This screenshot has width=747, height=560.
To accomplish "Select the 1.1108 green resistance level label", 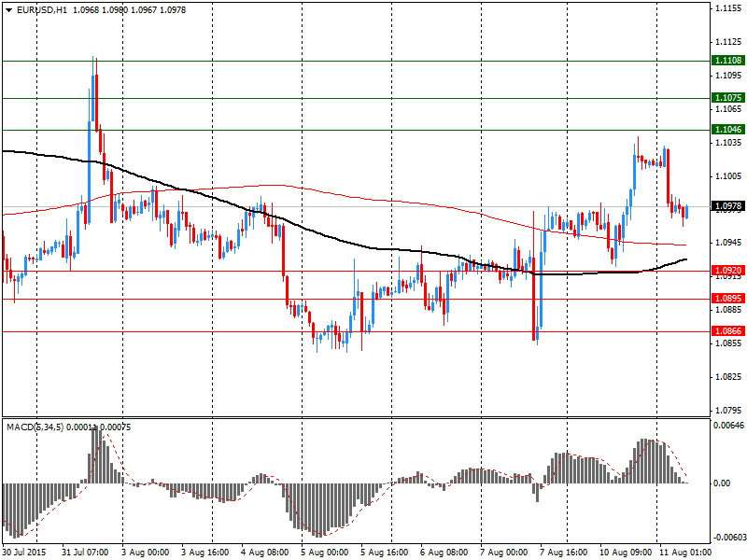I will (727, 61).
